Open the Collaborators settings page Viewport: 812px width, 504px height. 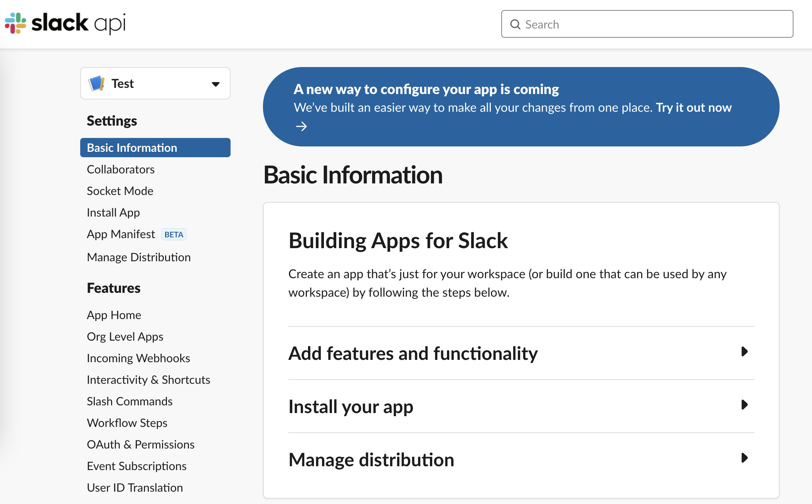click(120, 169)
